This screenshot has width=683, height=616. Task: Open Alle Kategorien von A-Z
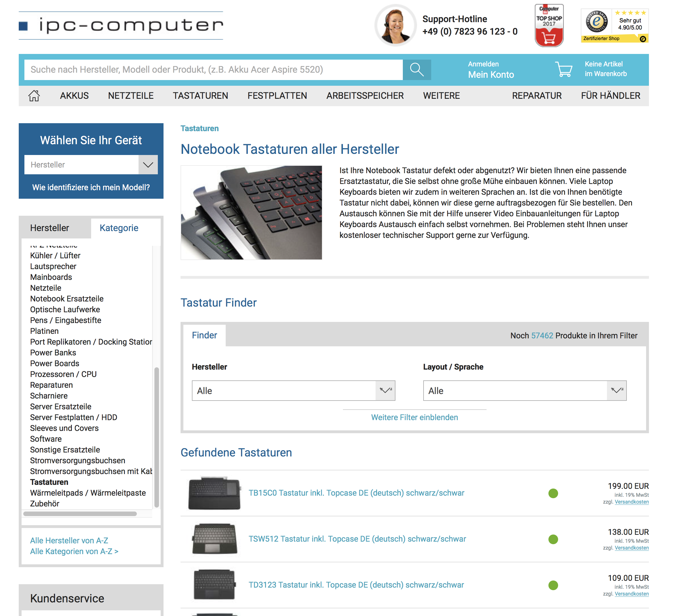point(74,551)
